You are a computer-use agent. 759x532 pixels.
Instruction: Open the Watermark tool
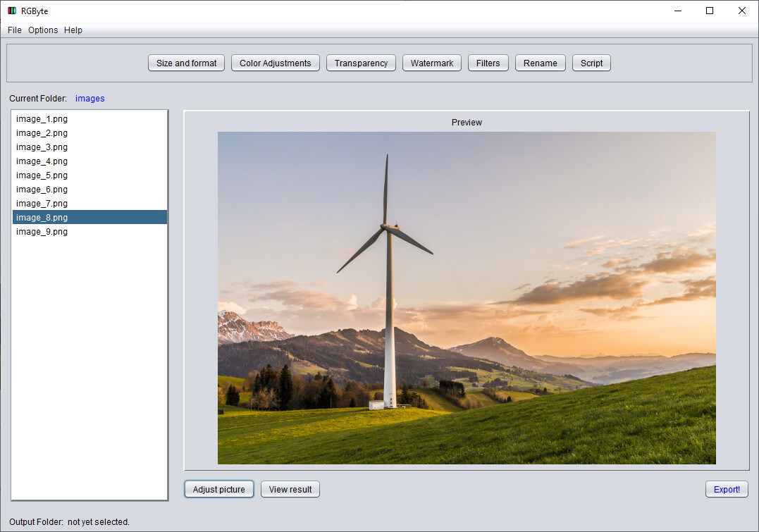[x=431, y=63]
